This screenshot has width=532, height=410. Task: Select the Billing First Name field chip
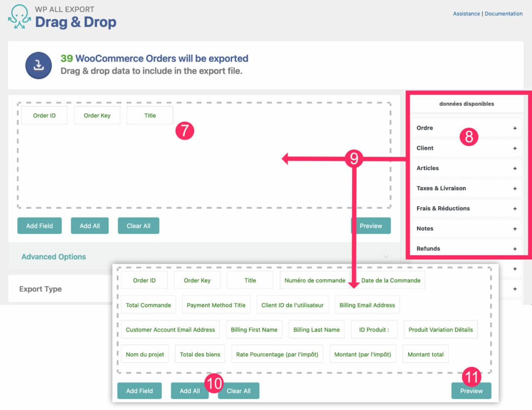254,329
